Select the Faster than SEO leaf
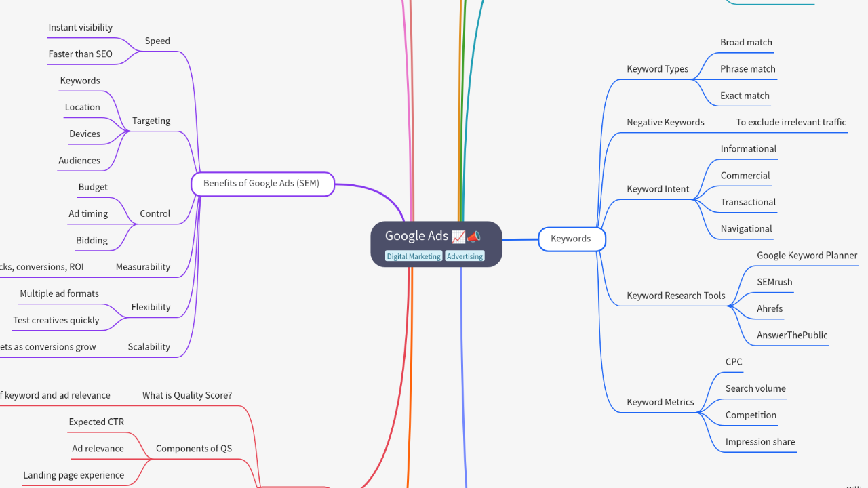Screen dimensions: 868x488 (x=81, y=54)
